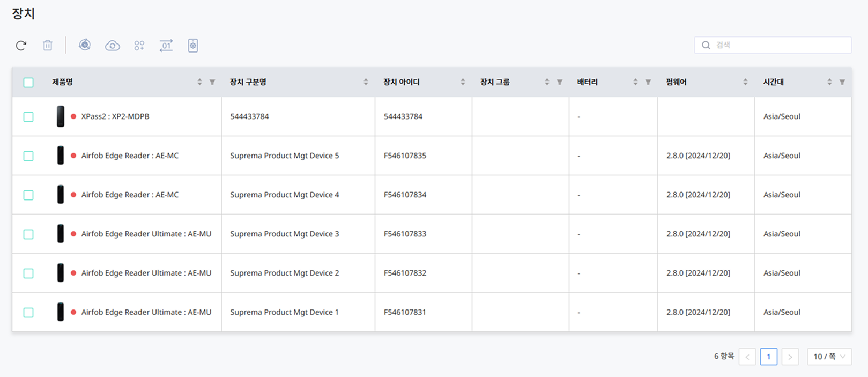This screenshot has width=868, height=377.
Task: Click the device settings phone-gear icon
Action: click(x=193, y=46)
